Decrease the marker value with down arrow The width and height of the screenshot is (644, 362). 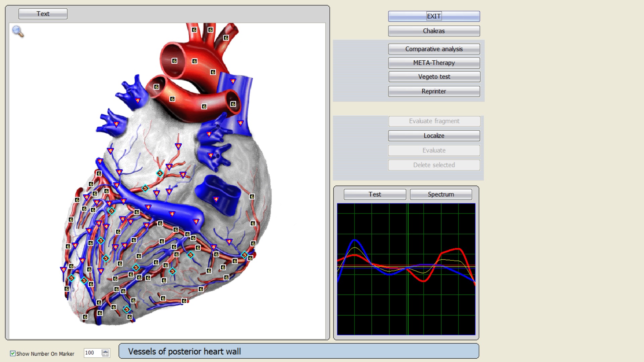(x=105, y=355)
